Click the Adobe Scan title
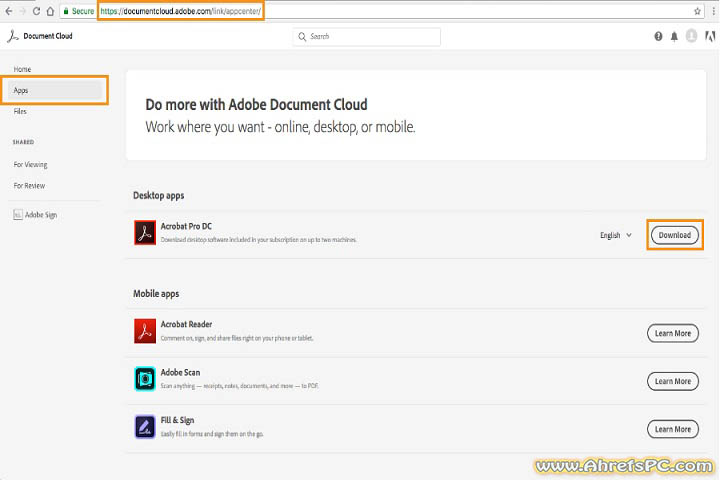This screenshot has height=480, width=720. click(180, 372)
